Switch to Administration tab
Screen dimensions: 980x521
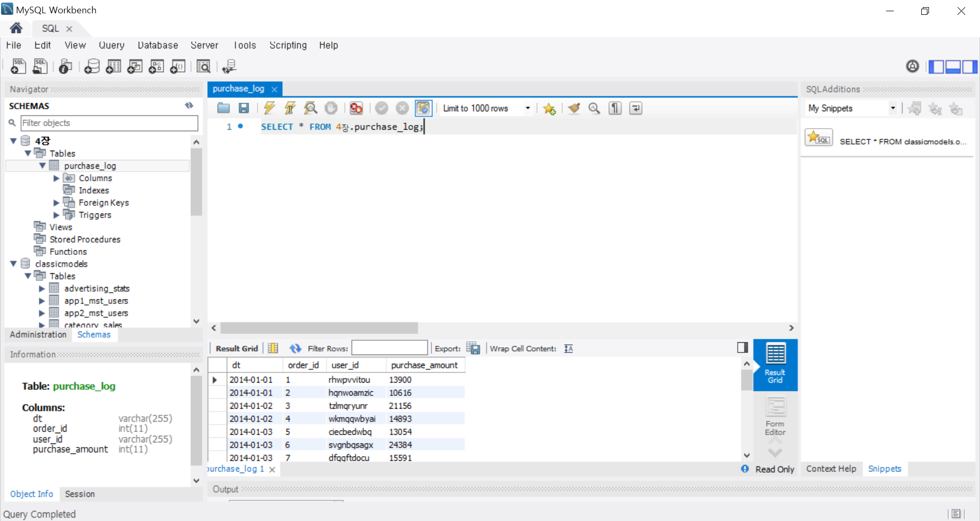[x=38, y=335]
